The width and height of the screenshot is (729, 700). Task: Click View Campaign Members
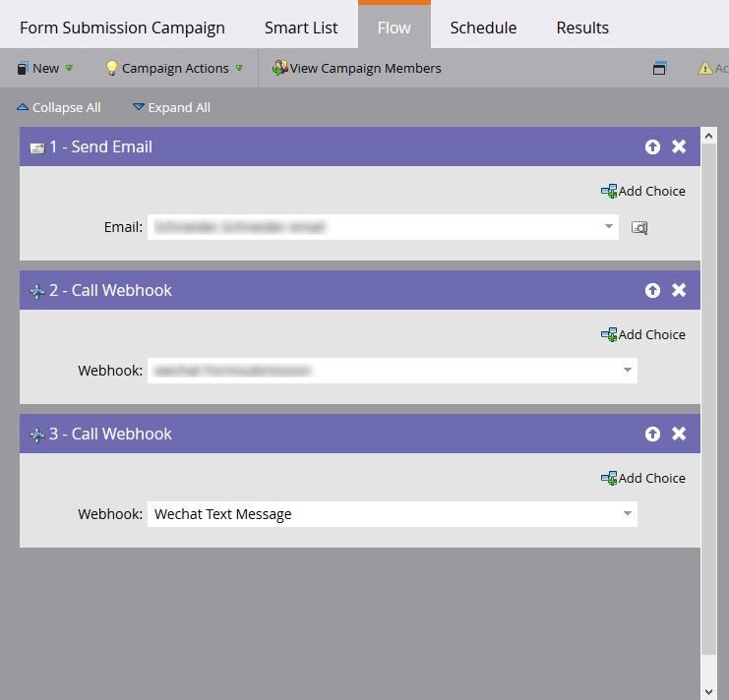point(356,68)
